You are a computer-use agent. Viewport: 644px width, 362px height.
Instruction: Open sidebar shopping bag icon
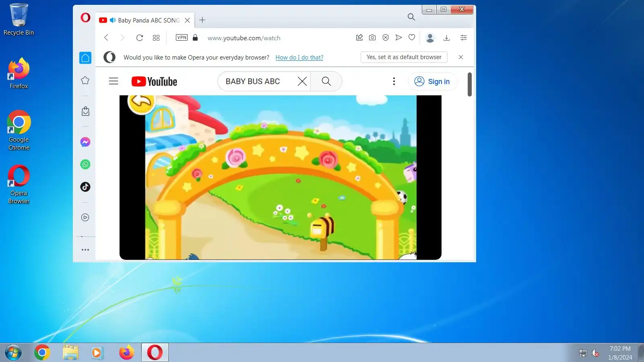click(x=85, y=111)
